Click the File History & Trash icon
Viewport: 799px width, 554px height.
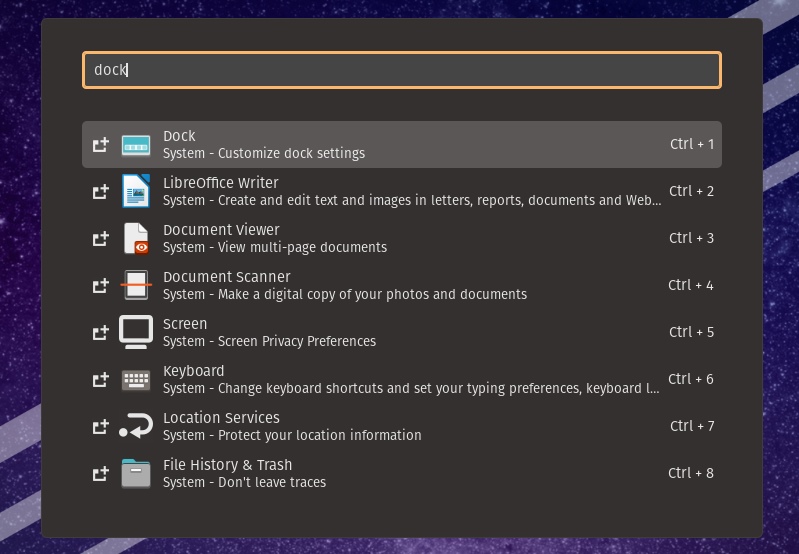[136, 473]
